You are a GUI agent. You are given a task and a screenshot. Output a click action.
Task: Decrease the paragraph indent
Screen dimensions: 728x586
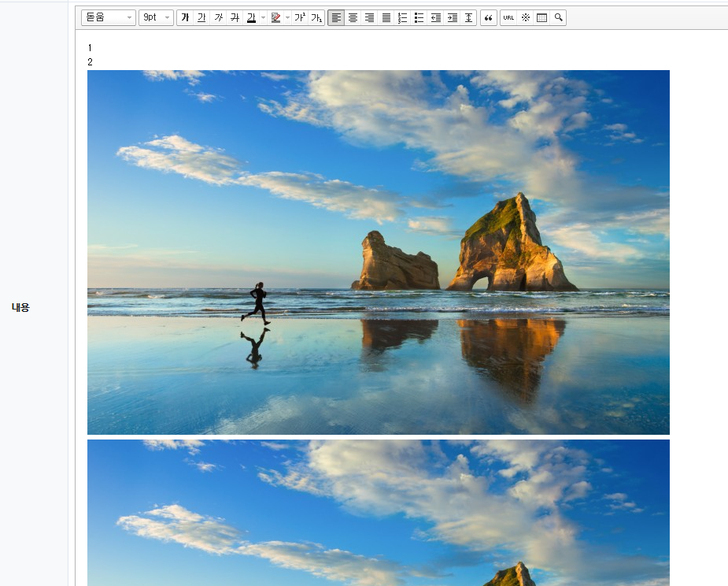click(x=435, y=17)
